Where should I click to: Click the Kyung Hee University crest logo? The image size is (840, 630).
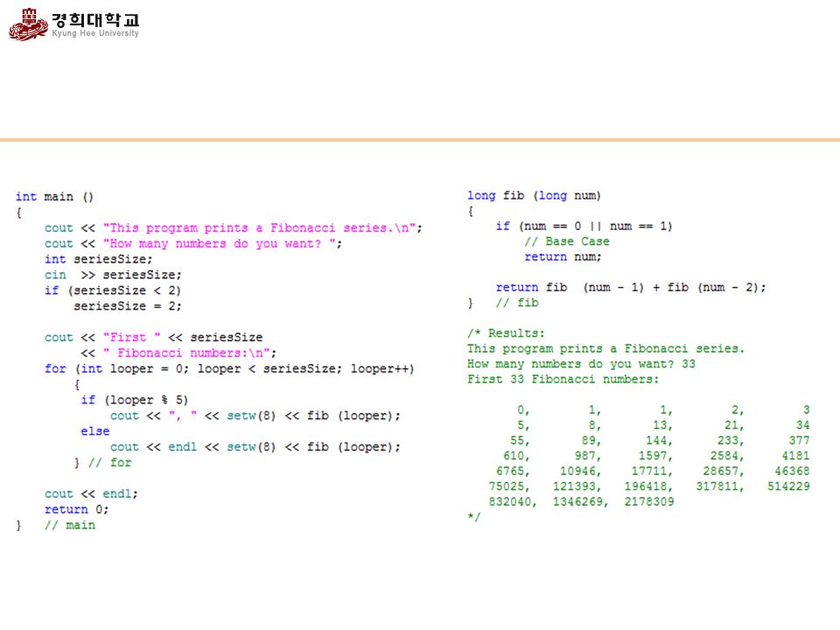pos(28,24)
